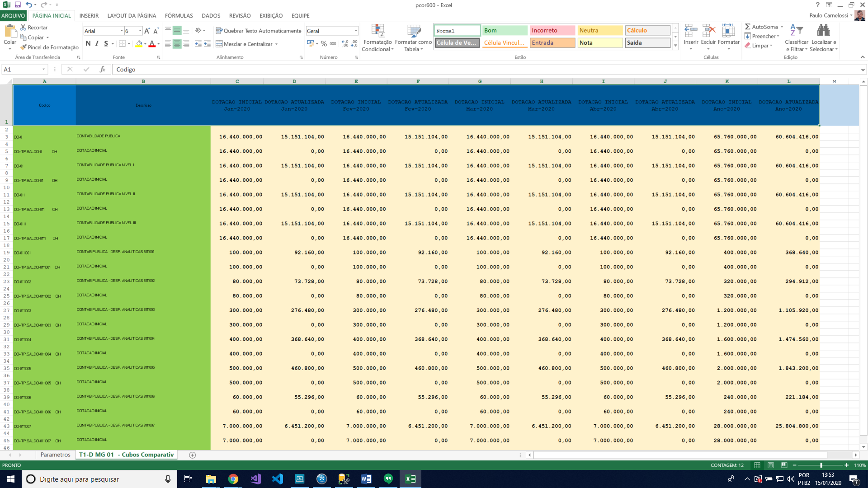Click the zoom slider in the status bar
This screenshot has width=868, height=488.
coord(821,465)
